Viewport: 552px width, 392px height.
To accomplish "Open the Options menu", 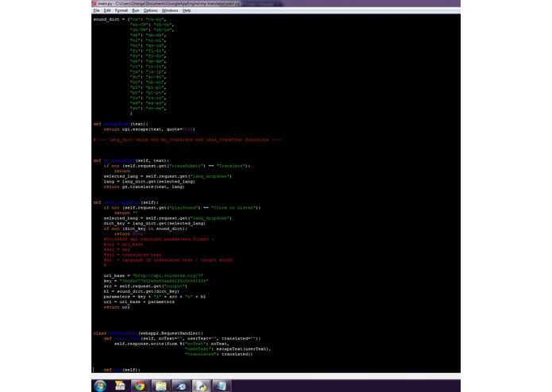I will pos(150,10).
